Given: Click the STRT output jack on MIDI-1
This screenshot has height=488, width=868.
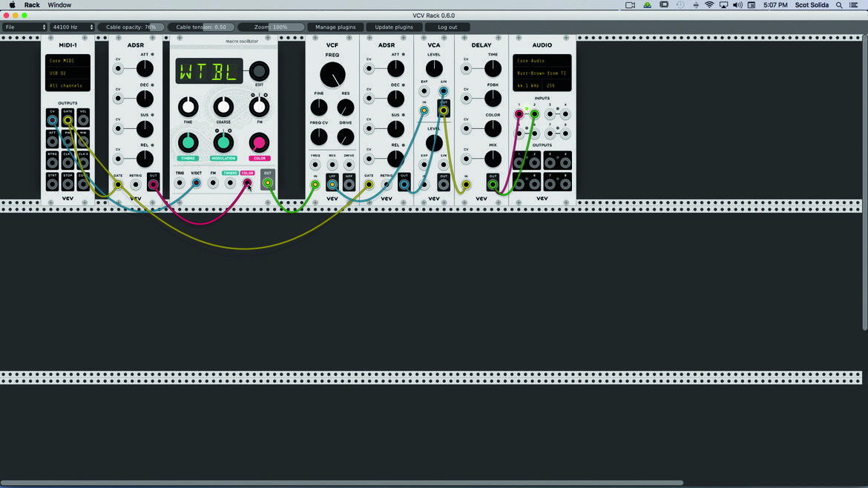Looking at the screenshot, I should coord(52,184).
